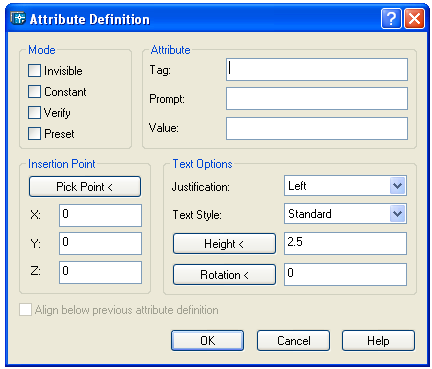432x369 pixels.
Task: Enable the Invisible mode checkbox
Action: point(34,71)
